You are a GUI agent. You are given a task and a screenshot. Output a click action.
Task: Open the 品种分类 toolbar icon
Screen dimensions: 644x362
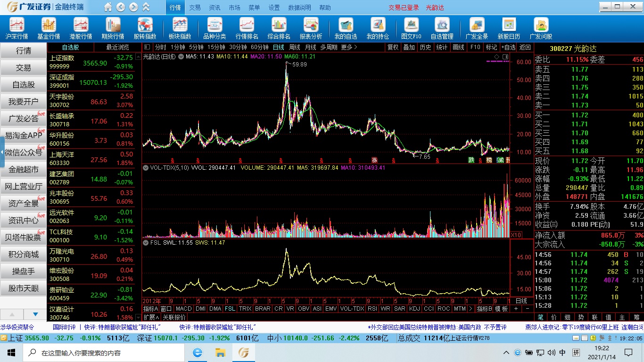pos(215,29)
